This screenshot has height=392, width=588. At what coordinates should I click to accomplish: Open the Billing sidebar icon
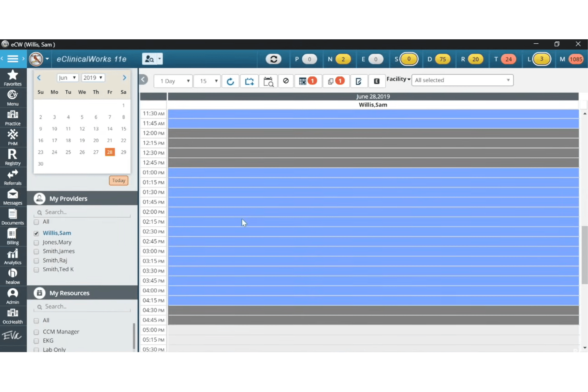pyautogui.click(x=13, y=237)
